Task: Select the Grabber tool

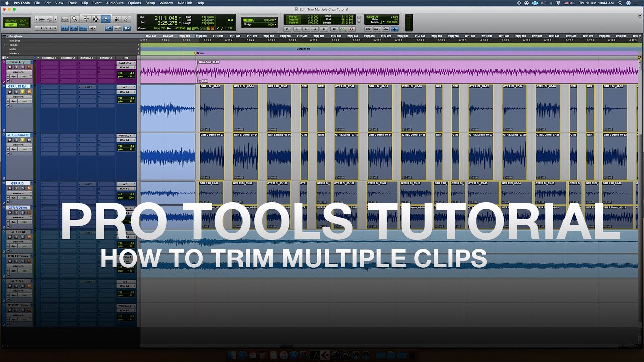Action: pyautogui.click(x=105, y=19)
